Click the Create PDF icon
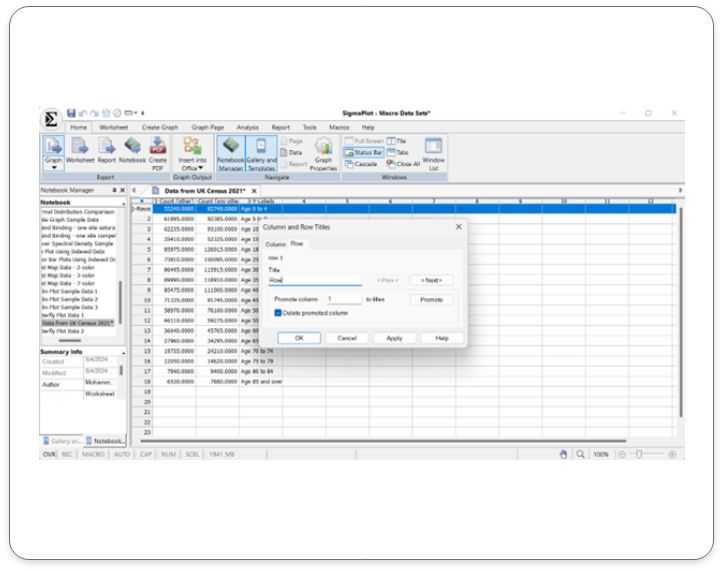 click(x=157, y=151)
